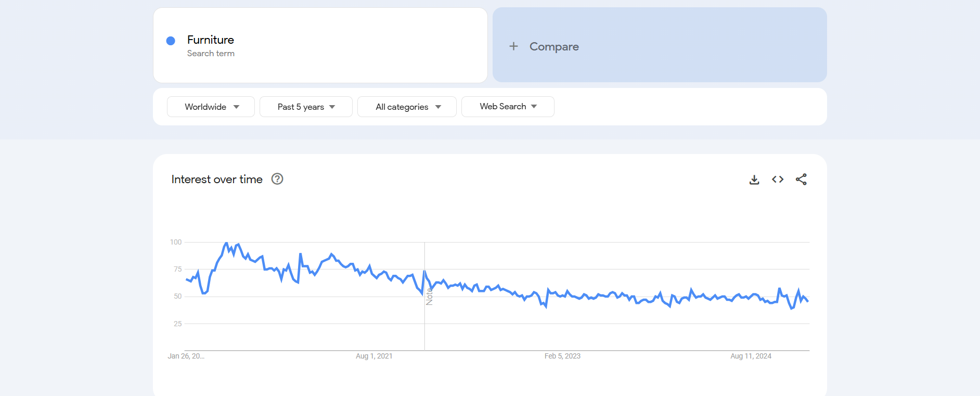Edit the Furniture search term

point(211,40)
